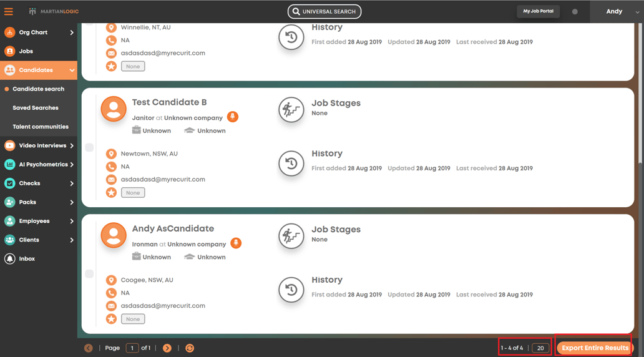This screenshot has width=644, height=357.
Task: Click the None rating tag in Winnellie card
Action: (x=133, y=66)
